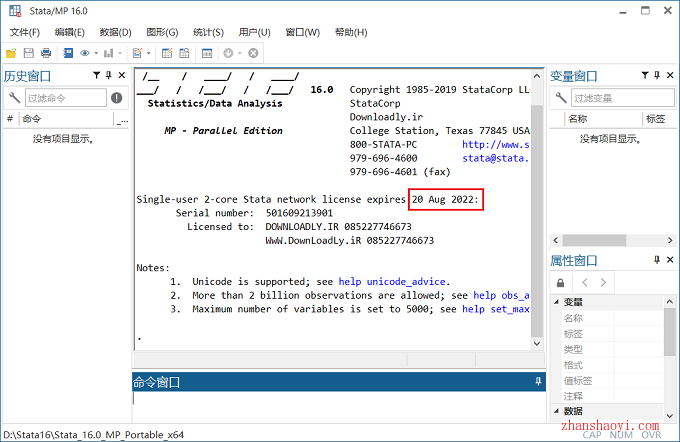Pin the 历史窗口 panel
This screenshot has width=680, height=442.
tap(109, 75)
